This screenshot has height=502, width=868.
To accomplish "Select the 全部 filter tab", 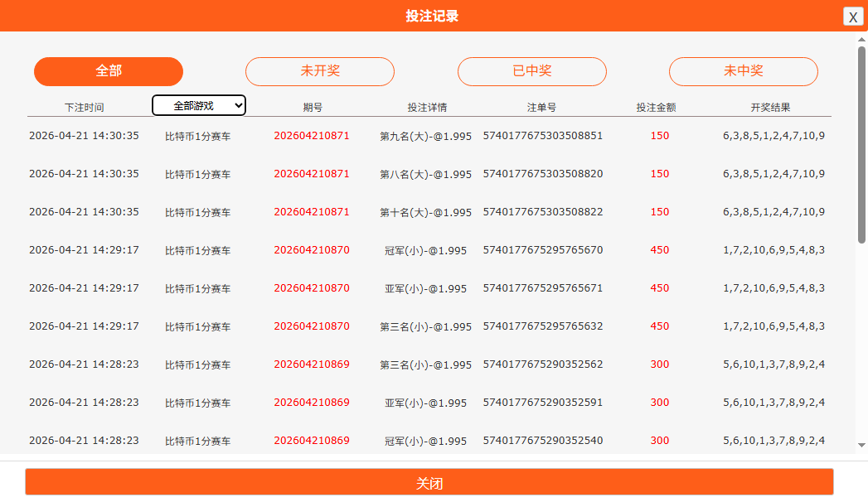I will (109, 71).
